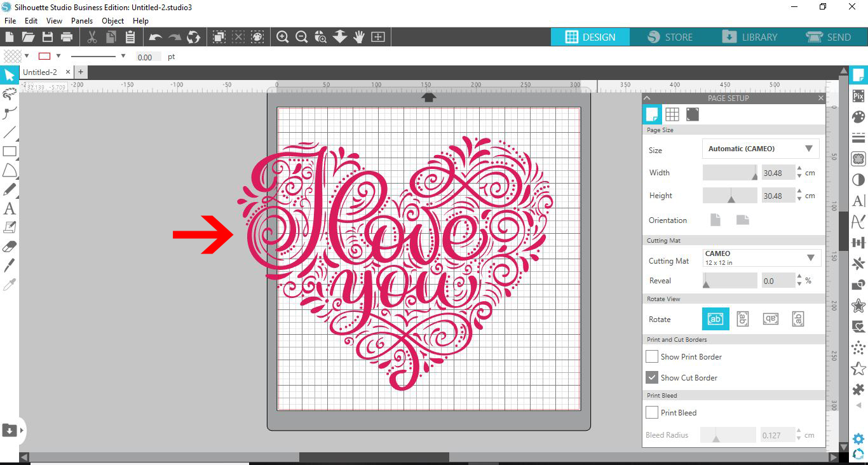Image resolution: width=868 pixels, height=465 pixels.
Task: Disable Show Cut Border
Action: click(x=651, y=377)
